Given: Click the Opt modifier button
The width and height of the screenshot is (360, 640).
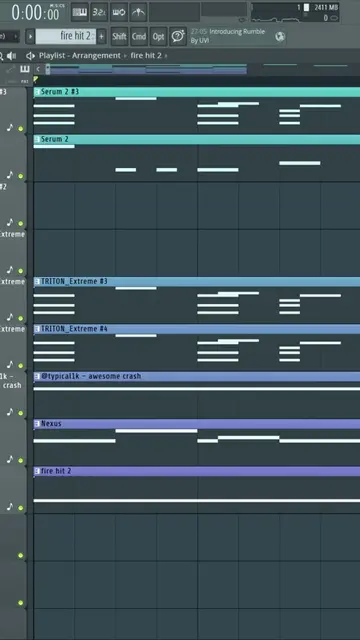Looking at the screenshot, I should [x=158, y=36].
